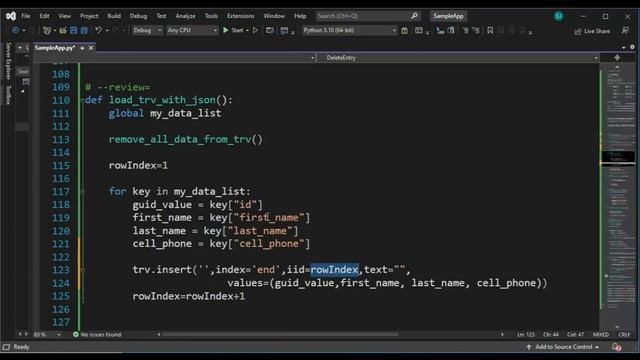640x360 pixels.
Task: Click the split editor plus icon
Action: coord(617,58)
